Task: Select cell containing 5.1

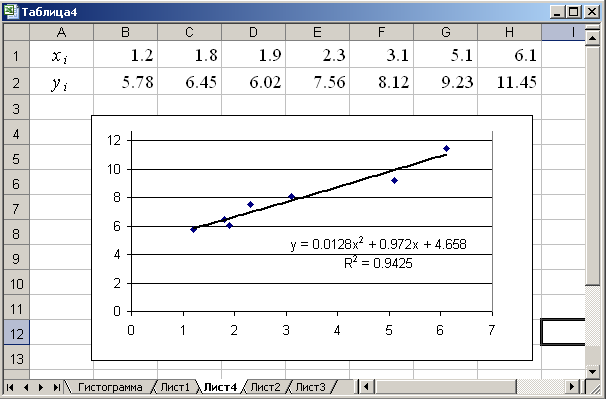Action: click(x=446, y=55)
